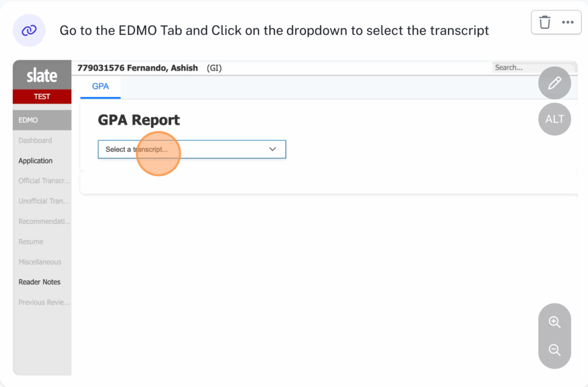Open Recommendations sidebar item
Viewport: 588px width, 387px height.
pos(44,221)
